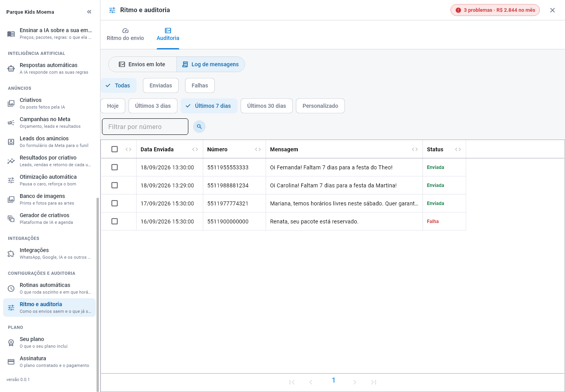Click the red alert icon in problemas badge

(458, 10)
